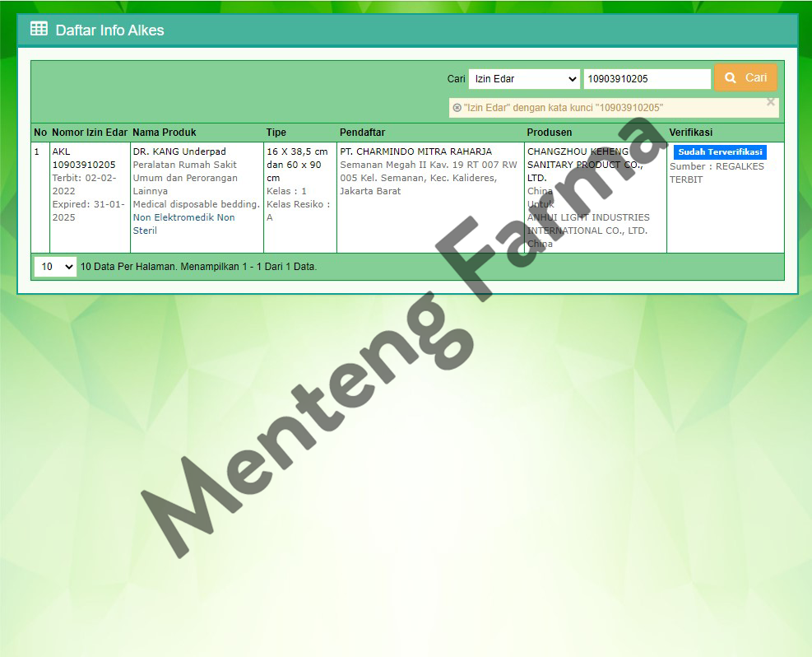The width and height of the screenshot is (812, 657).
Task: Open the 'Izin Edar' search category dropdown
Action: [523, 78]
